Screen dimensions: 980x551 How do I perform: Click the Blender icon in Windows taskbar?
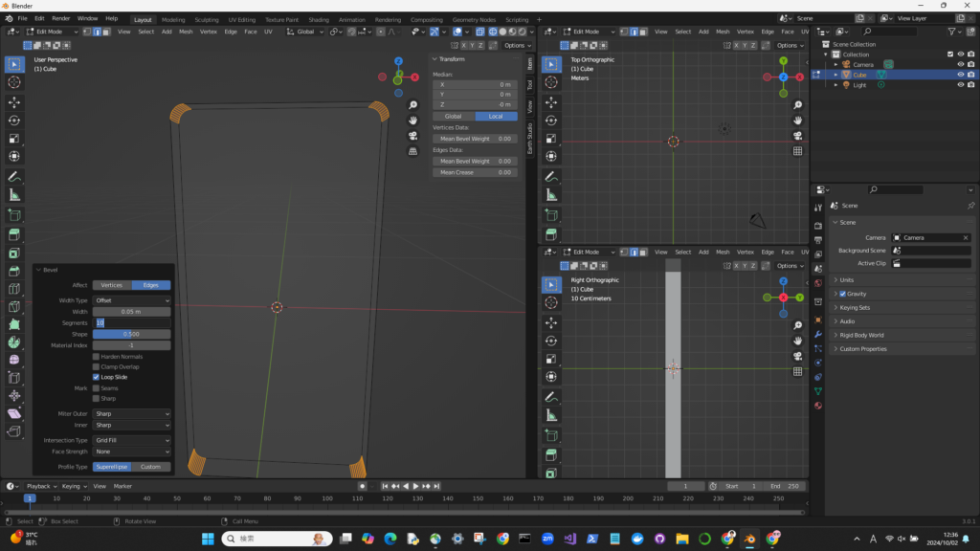(x=749, y=540)
